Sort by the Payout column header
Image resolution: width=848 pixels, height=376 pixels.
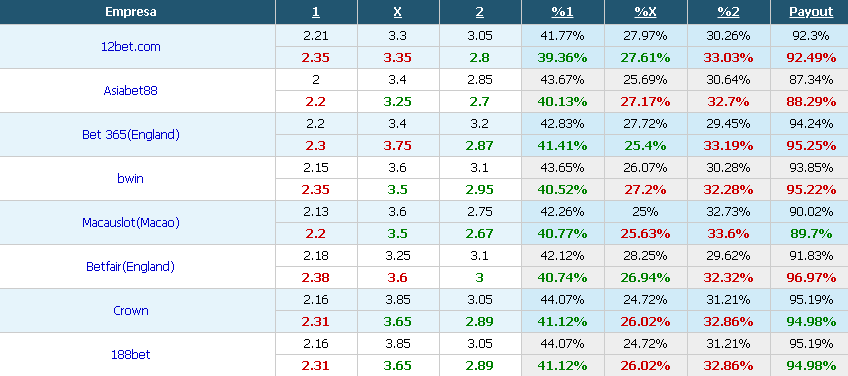pos(811,12)
